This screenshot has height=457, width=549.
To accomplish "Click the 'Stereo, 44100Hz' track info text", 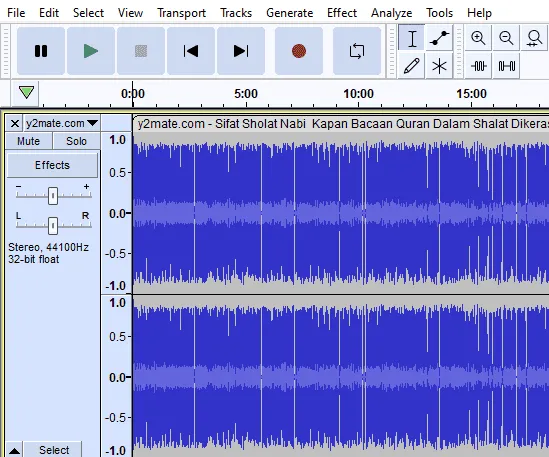I will pyautogui.click(x=48, y=247).
